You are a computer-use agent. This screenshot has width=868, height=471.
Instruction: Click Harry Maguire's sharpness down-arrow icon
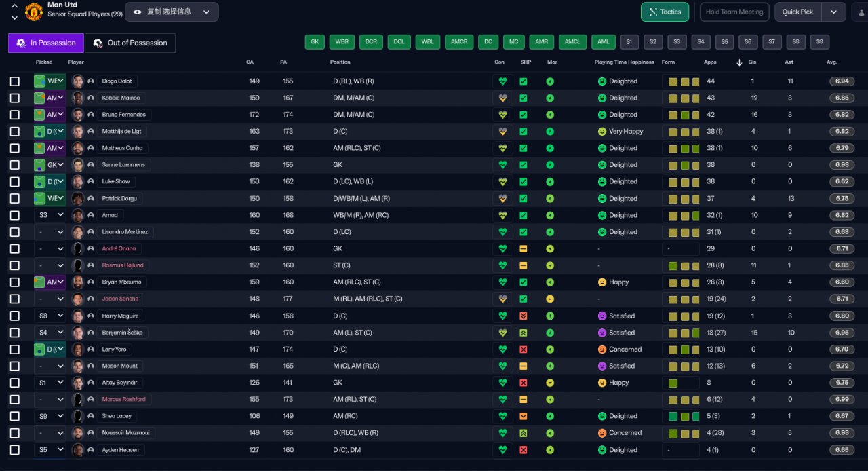(x=523, y=316)
